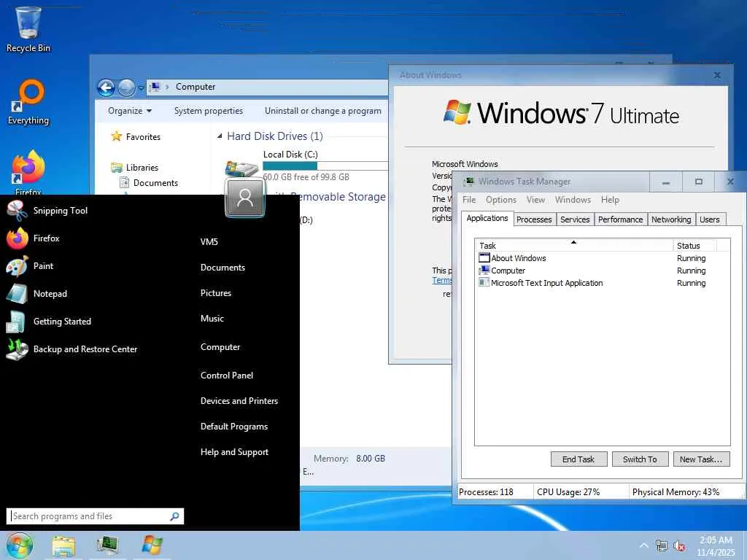Switch to the Performance tab
Image resolution: width=747 pixels, height=560 pixels.
pos(620,219)
